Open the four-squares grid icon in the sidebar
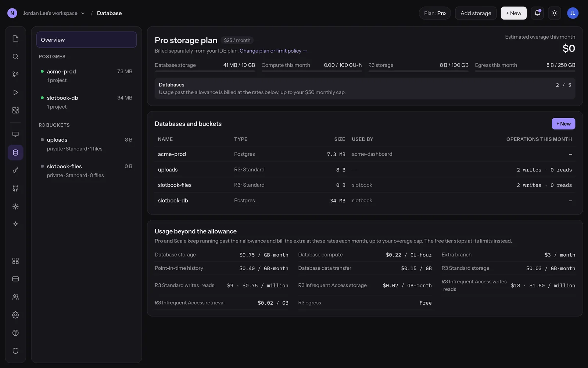This screenshot has height=368, width=588. pos(15,261)
